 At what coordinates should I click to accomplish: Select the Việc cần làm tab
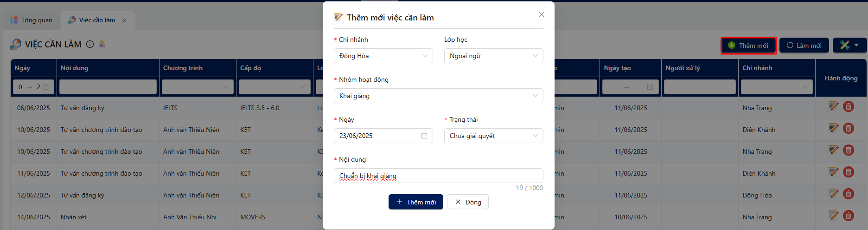pos(98,20)
